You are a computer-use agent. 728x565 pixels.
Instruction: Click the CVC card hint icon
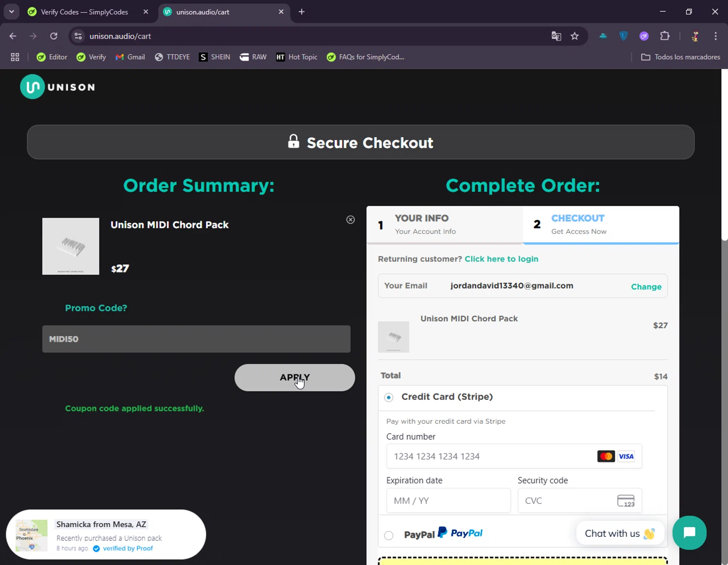pos(626,500)
